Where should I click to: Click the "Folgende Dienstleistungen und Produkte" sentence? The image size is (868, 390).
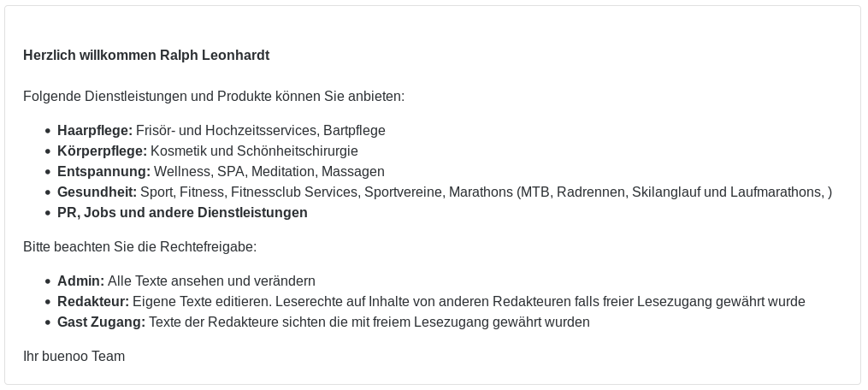(x=213, y=97)
